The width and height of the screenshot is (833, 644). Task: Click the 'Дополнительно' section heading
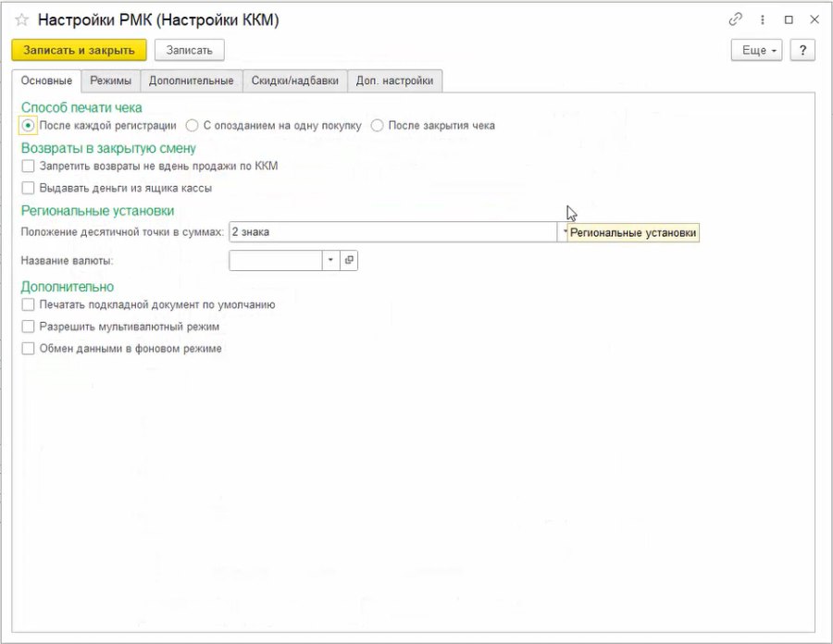tap(68, 287)
